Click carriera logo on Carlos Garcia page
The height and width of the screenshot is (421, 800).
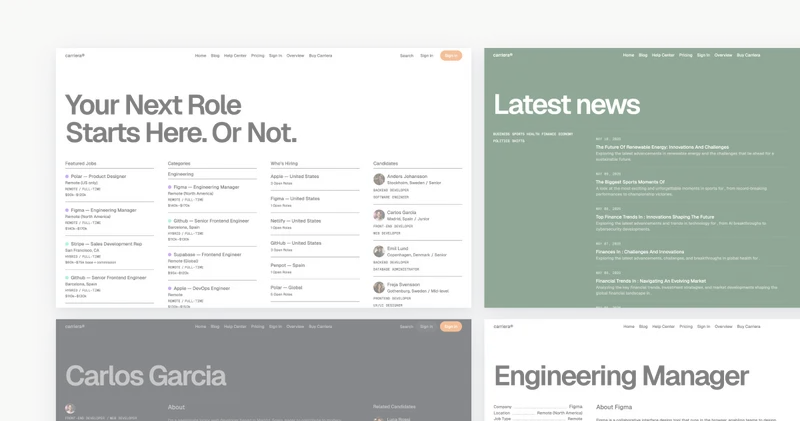(75, 327)
